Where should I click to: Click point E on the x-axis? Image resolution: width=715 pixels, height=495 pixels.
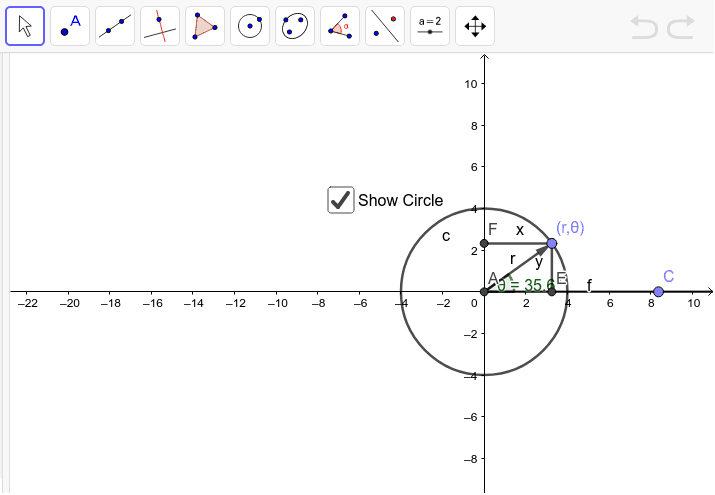(x=552, y=292)
